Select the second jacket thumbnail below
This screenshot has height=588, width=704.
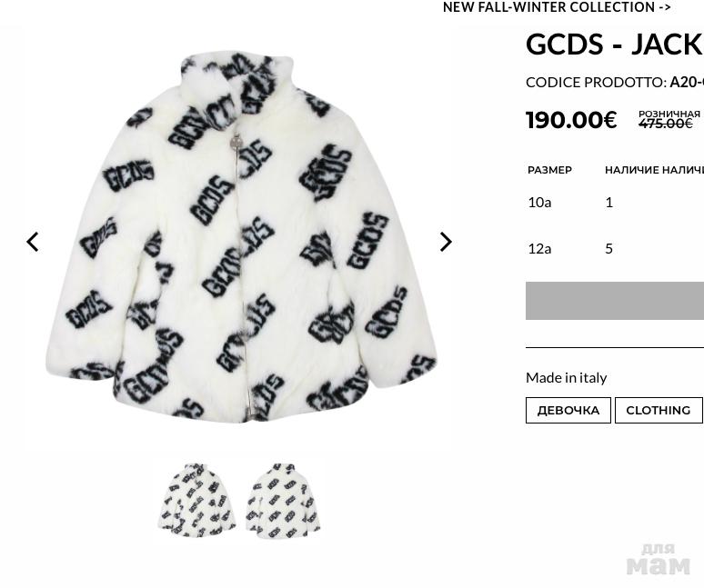click(283, 501)
